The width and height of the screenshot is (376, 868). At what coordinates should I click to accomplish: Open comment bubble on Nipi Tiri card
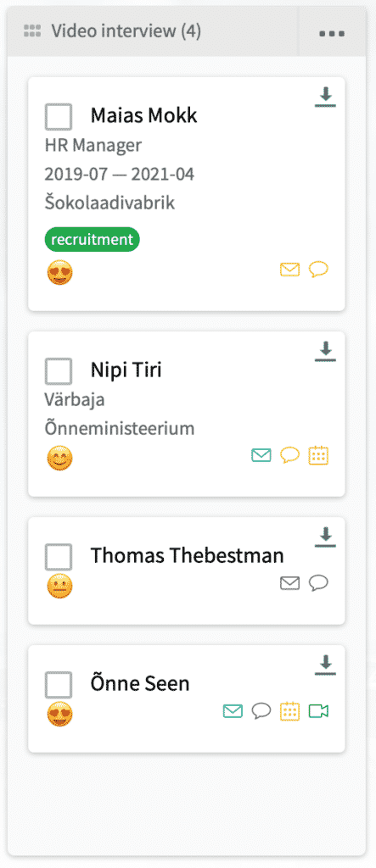tap(289, 455)
